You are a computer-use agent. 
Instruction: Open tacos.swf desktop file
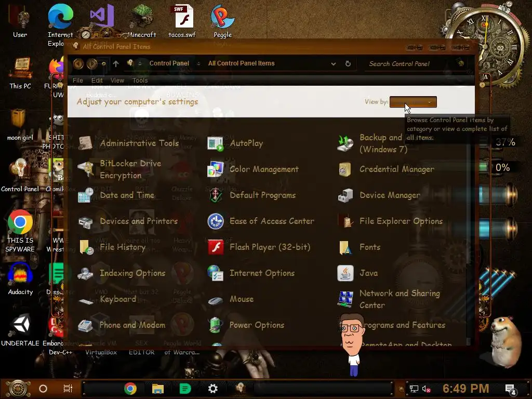coord(182,21)
